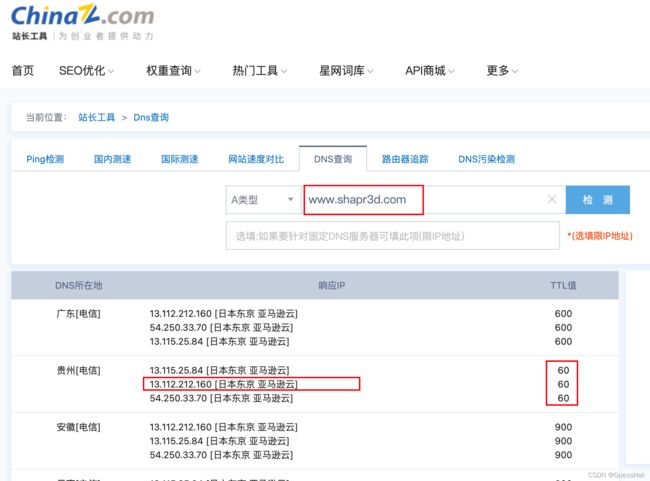
Task: Expand the API商城 dropdown menu
Action: point(429,70)
